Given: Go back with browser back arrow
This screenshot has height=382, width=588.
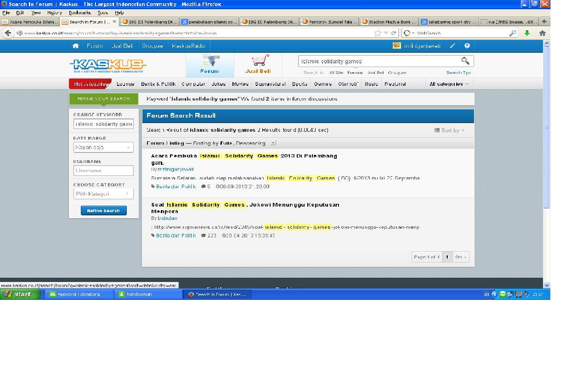Looking at the screenshot, I should 8,33.
